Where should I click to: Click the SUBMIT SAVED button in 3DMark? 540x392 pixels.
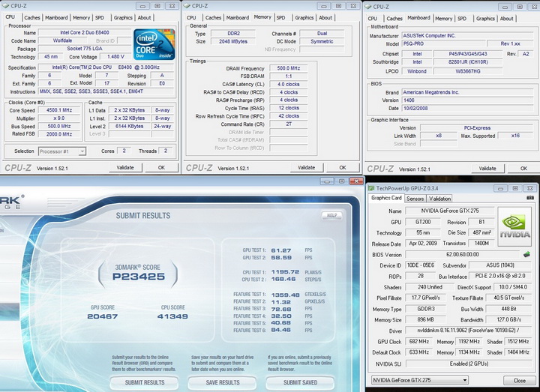pyautogui.click(x=300, y=382)
